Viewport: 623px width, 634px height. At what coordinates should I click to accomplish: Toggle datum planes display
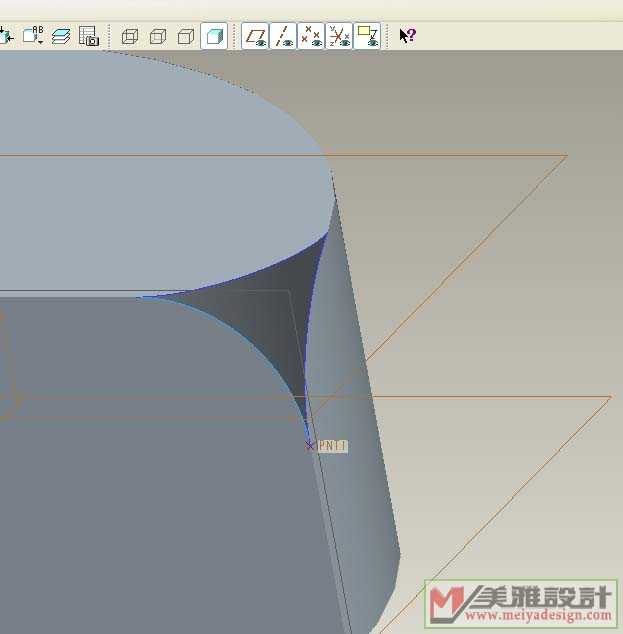(x=256, y=36)
